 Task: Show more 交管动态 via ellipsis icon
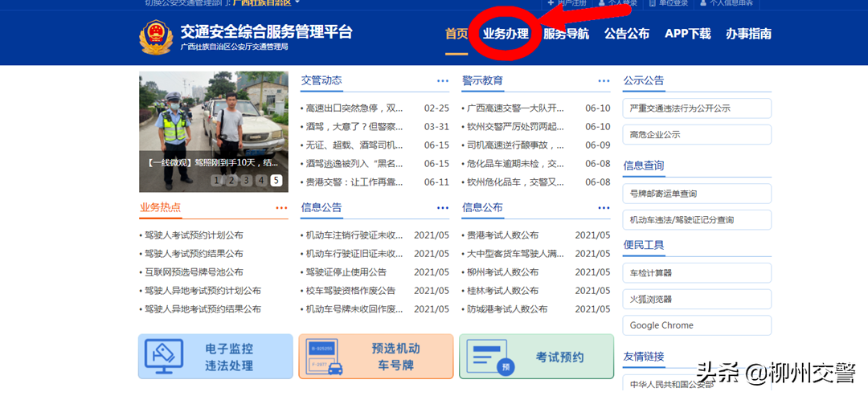pyautogui.click(x=442, y=81)
